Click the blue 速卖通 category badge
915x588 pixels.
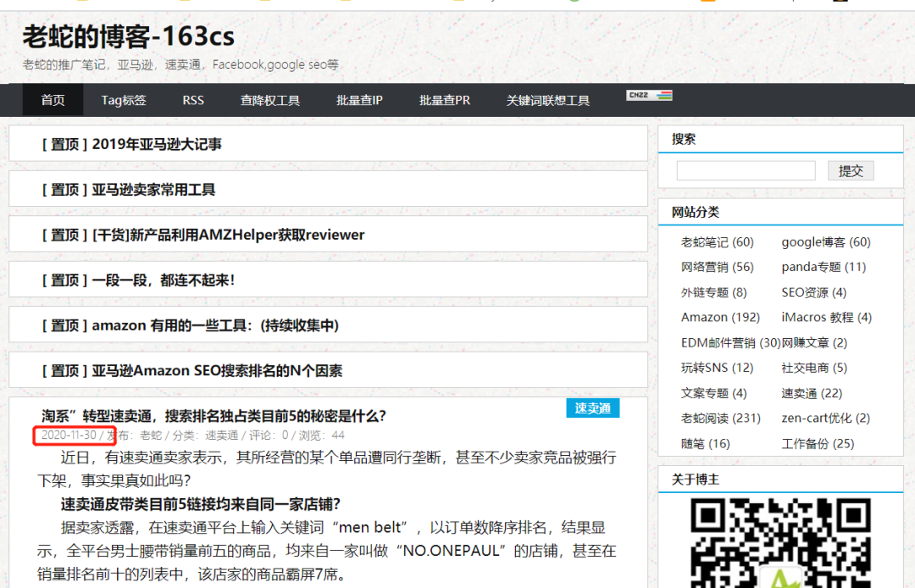point(593,408)
